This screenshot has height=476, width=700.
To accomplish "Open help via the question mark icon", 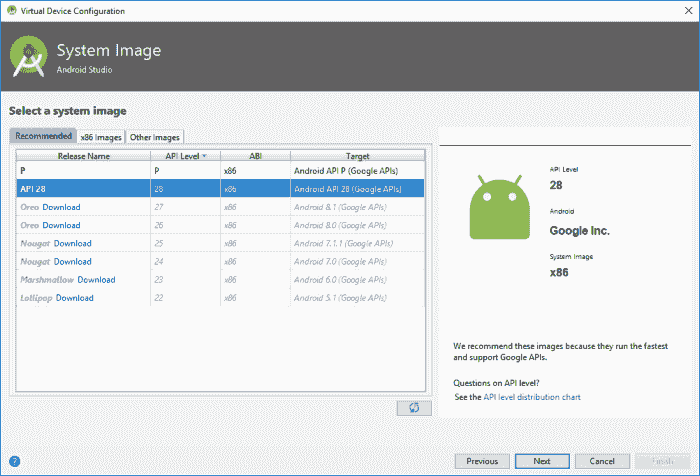I will point(14,461).
